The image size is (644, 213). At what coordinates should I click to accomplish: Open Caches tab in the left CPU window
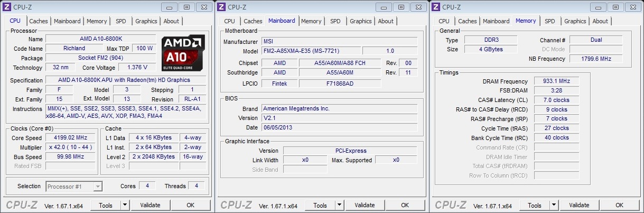click(x=39, y=21)
